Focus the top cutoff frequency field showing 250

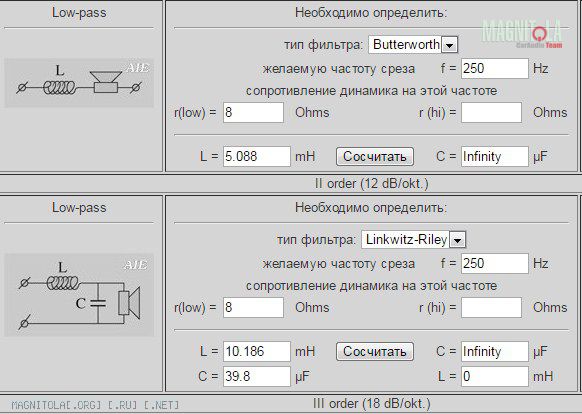click(x=495, y=68)
